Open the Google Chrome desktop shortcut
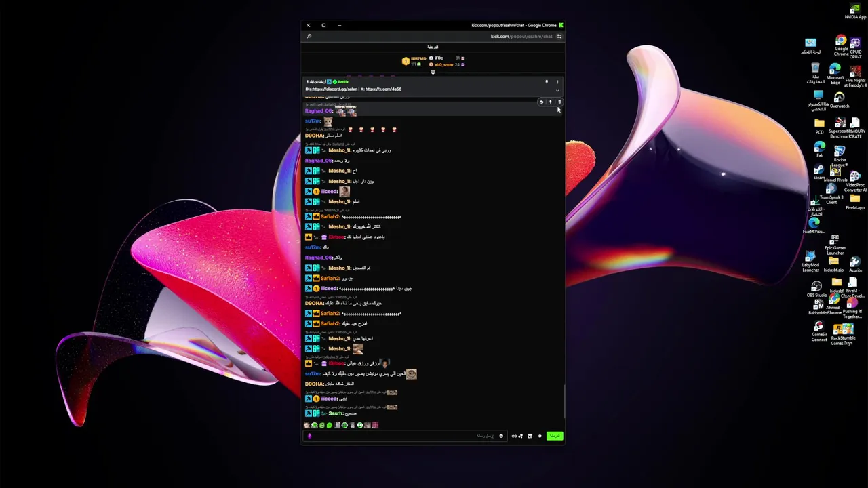Viewport: 868px width, 488px height. [841, 46]
